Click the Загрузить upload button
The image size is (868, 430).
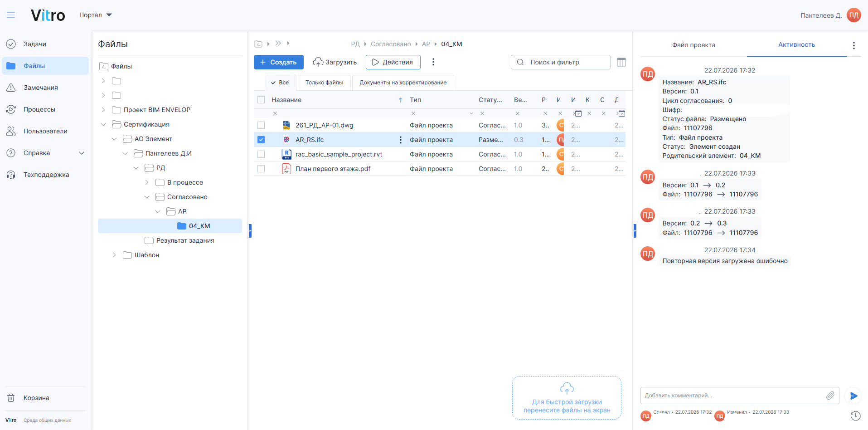pos(335,62)
